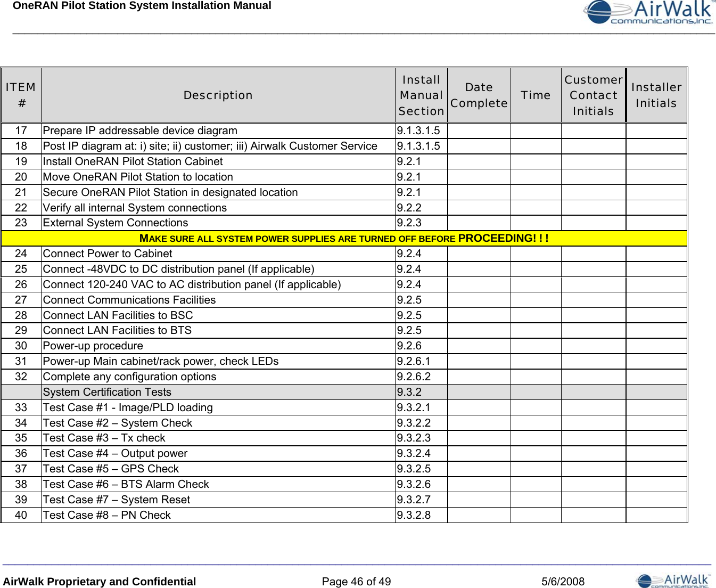
Task: Click the '5/6/2008' footer date
Action: 563,582
